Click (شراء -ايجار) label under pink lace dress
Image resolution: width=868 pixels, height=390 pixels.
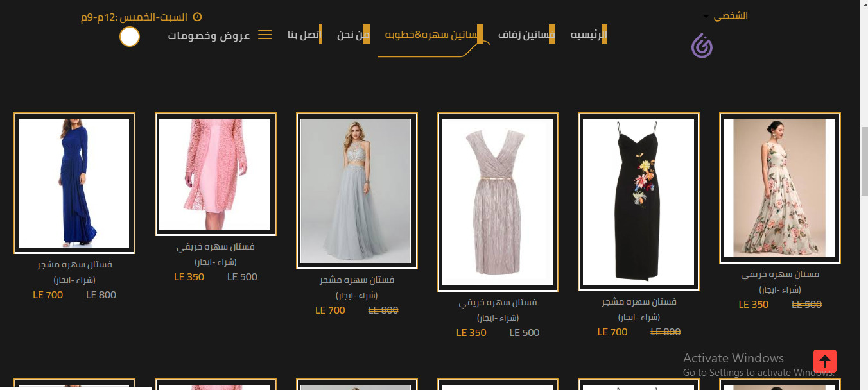tap(216, 262)
